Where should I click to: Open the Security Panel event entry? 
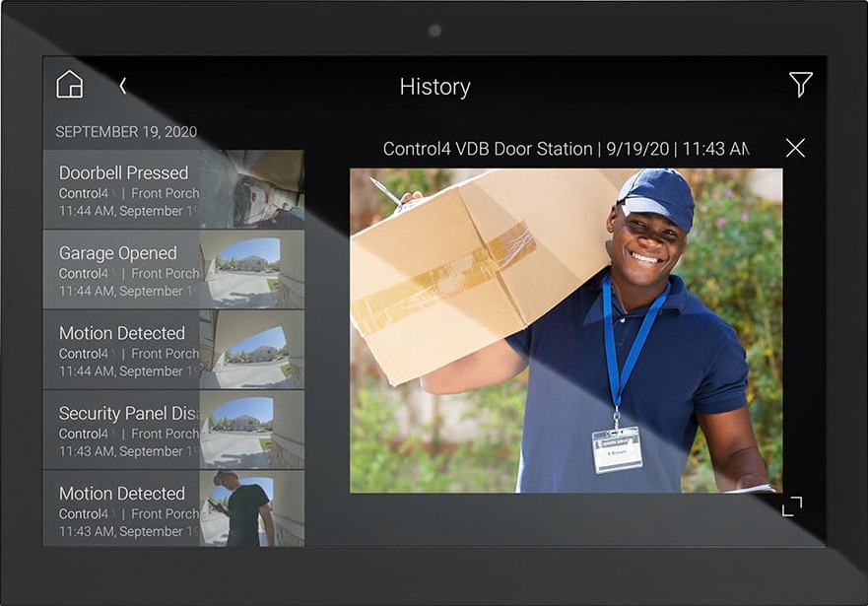128,414
